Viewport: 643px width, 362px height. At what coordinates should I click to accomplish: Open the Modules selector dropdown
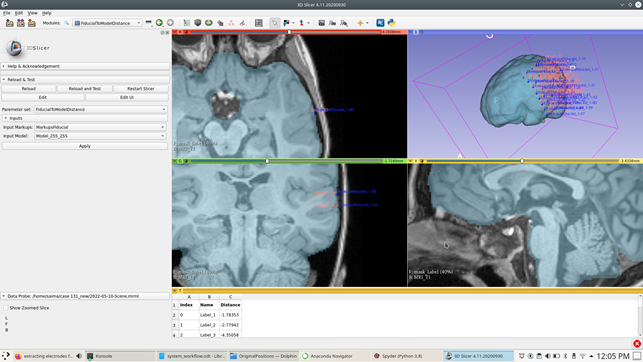(x=107, y=23)
